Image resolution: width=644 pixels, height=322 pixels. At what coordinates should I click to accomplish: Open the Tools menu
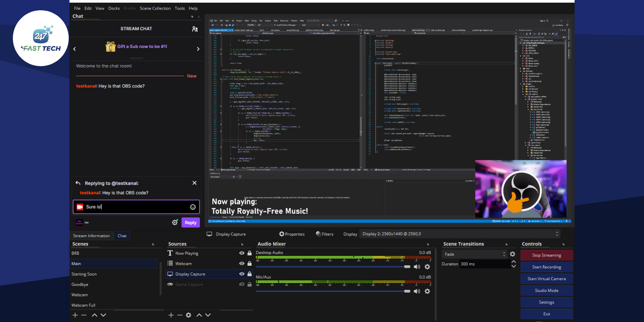[180, 8]
